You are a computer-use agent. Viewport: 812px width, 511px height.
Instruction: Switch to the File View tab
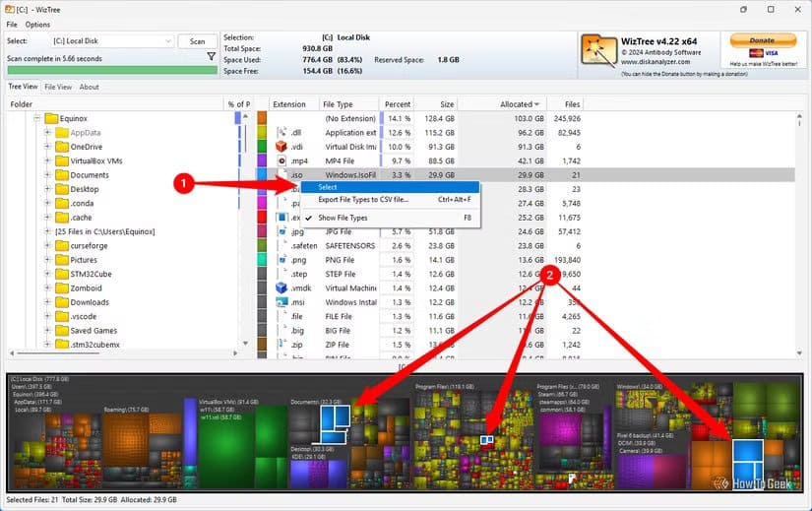[58, 87]
